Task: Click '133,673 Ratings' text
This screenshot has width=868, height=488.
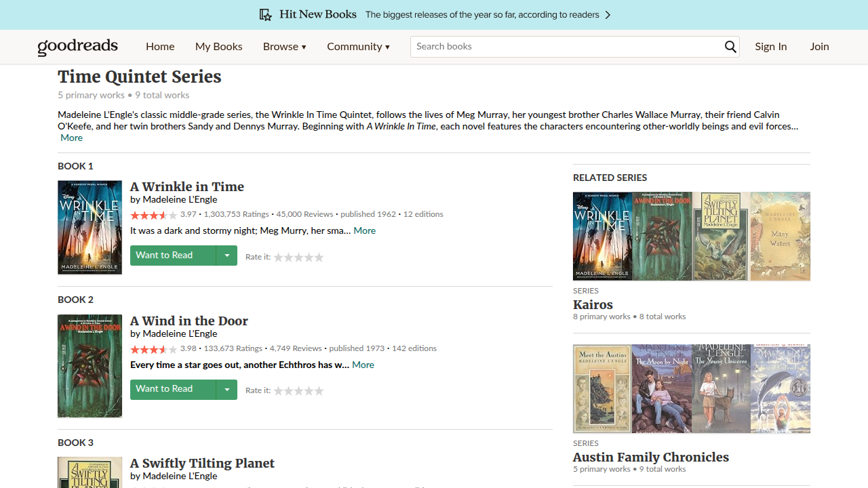Action: click(x=233, y=348)
